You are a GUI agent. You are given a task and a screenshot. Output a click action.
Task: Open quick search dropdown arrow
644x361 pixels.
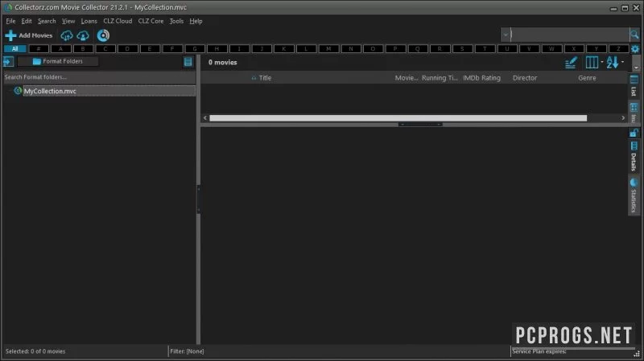(x=506, y=35)
